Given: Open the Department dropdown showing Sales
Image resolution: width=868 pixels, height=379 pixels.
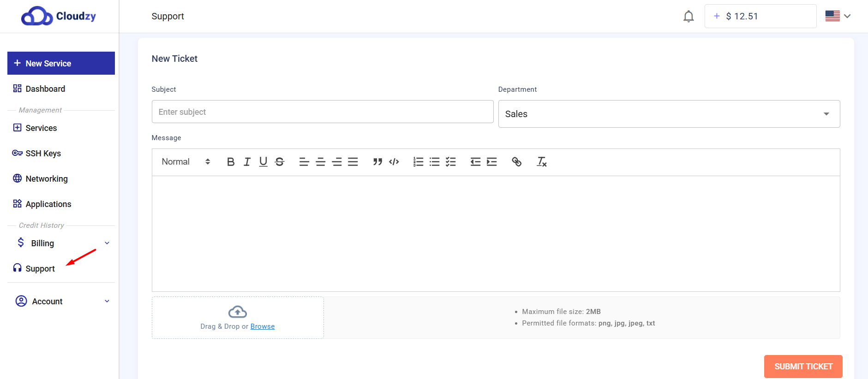Looking at the screenshot, I should [x=669, y=114].
